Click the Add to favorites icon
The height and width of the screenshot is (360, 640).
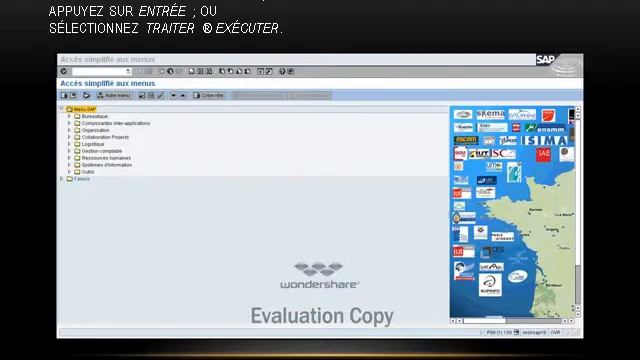142,96
